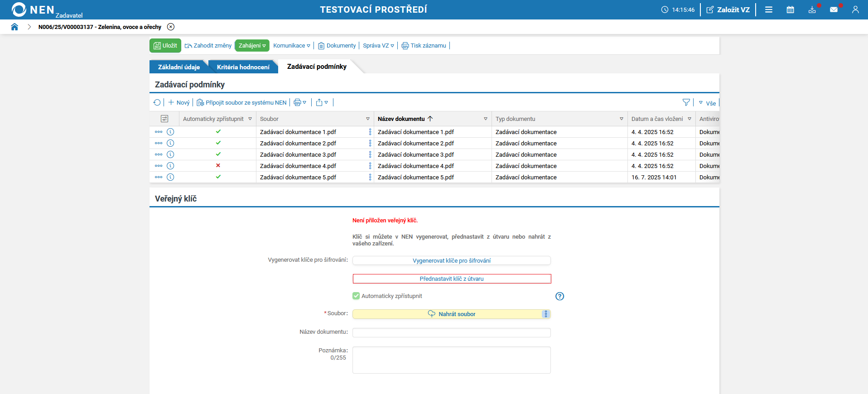Image resolution: width=868 pixels, height=394 pixels.
Task: Click Vygenerovat klíče pro šifrování button
Action: (x=451, y=260)
